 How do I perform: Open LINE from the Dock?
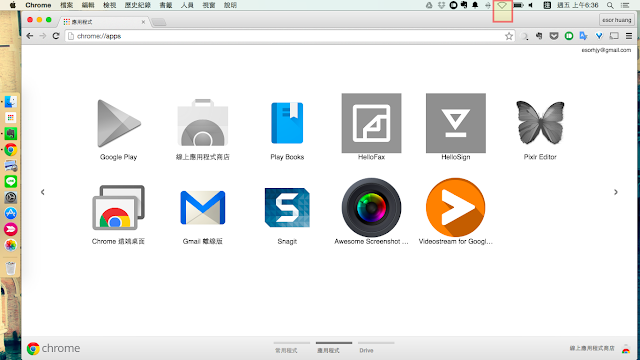(11, 181)
